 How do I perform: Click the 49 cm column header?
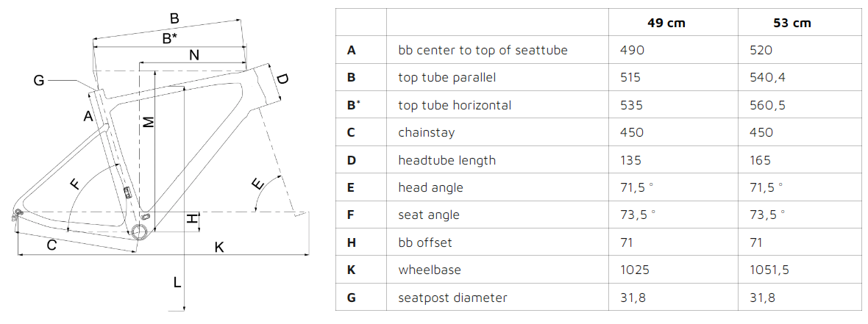[666, 23]
